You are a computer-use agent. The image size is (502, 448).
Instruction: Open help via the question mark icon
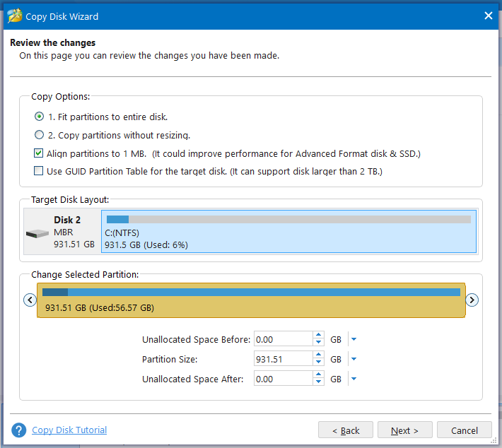coord(19,430)
